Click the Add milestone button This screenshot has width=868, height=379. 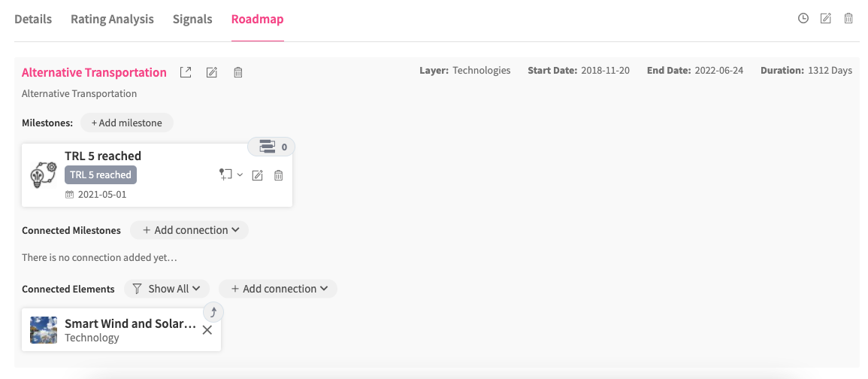[x=126, y=123]
